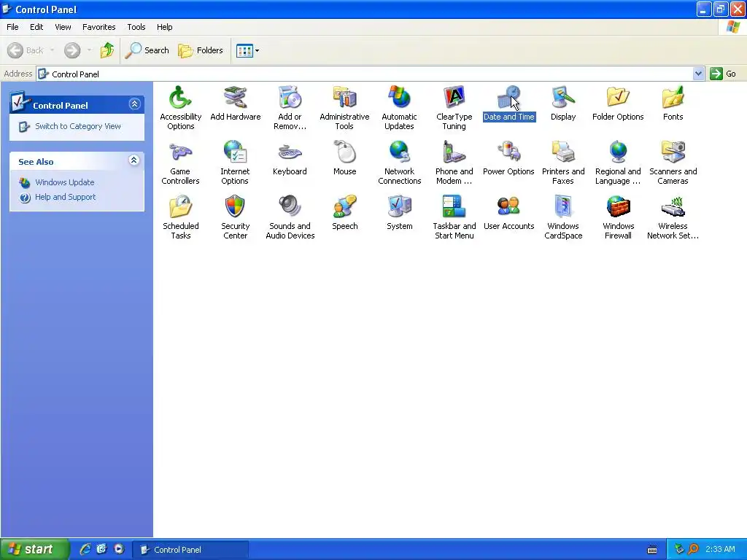The height and width of the screenshot is (560, 747).
Task: Select the Mouse icon
Action: point(344,152)
